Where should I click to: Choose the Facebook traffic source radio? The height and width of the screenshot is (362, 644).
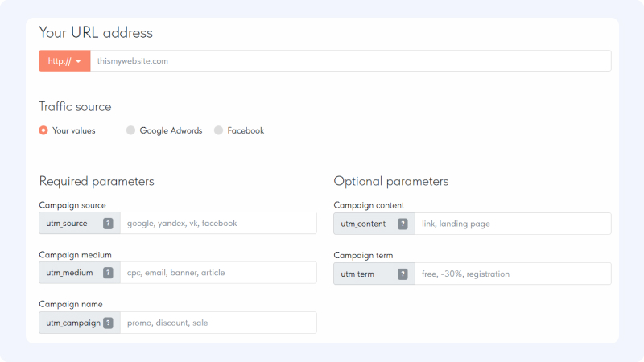[218, 130]
